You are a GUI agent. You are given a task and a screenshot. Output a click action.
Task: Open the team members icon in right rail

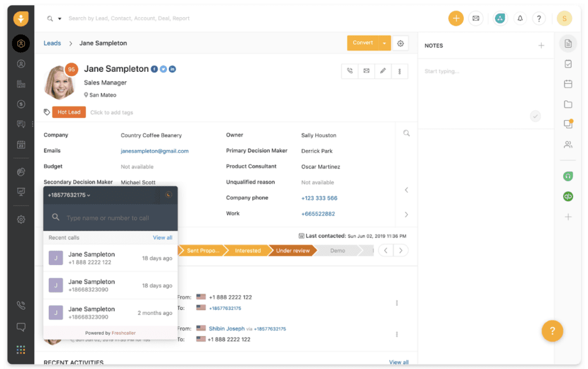tap(568, 144)
